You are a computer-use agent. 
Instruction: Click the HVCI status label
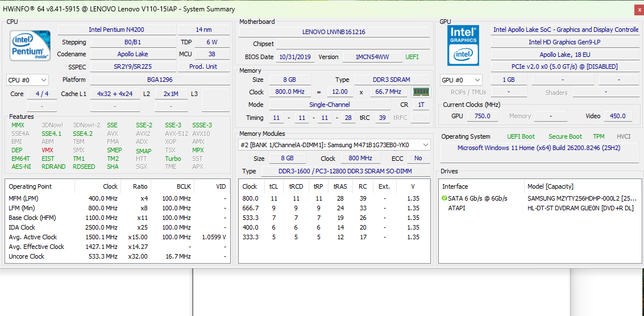(624, 136)
